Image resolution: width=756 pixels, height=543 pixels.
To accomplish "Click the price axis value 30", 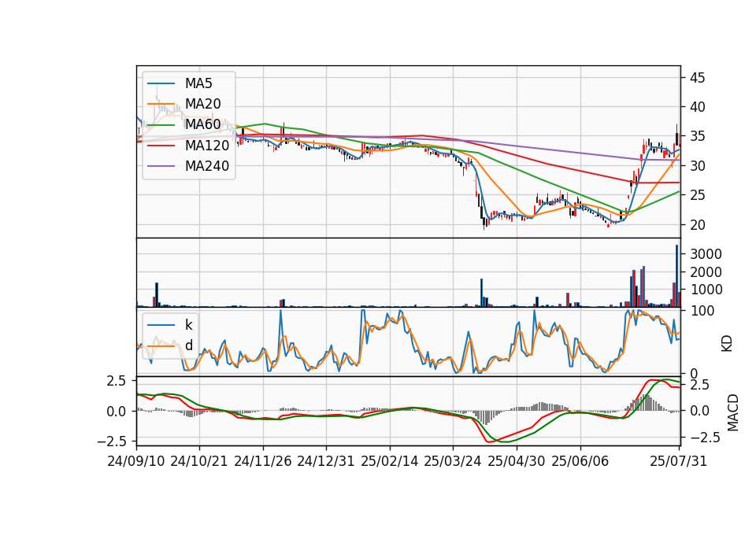I will (x=697, y=166).
